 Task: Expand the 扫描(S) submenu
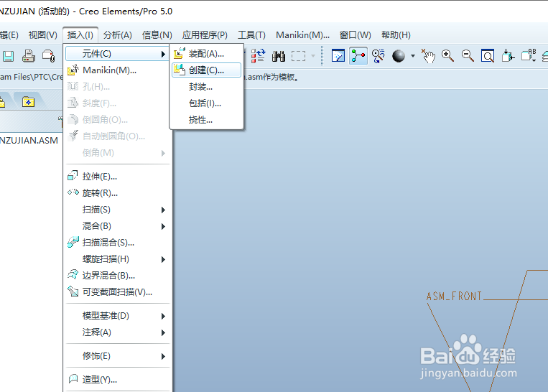(118, 210)
